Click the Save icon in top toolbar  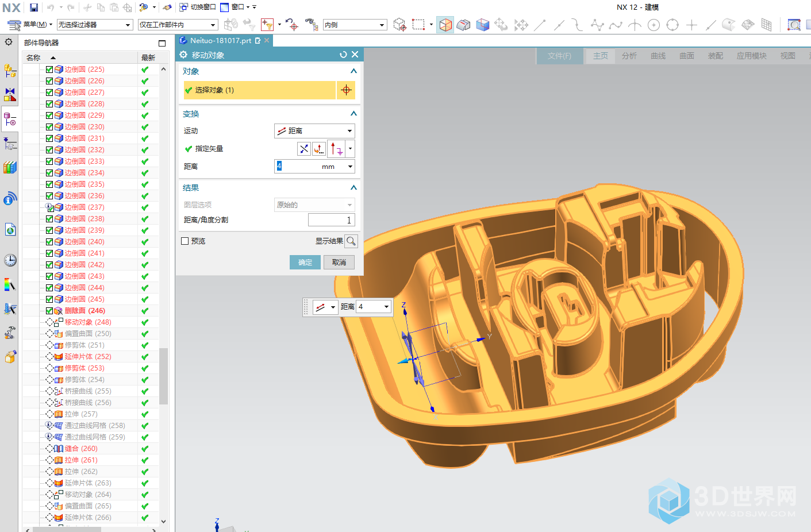click(34, 7)
